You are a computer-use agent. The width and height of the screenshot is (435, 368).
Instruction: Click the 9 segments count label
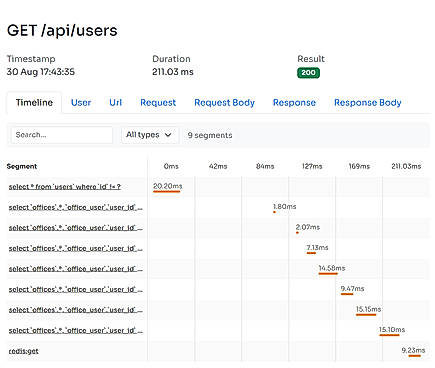(x=210, y=135)
